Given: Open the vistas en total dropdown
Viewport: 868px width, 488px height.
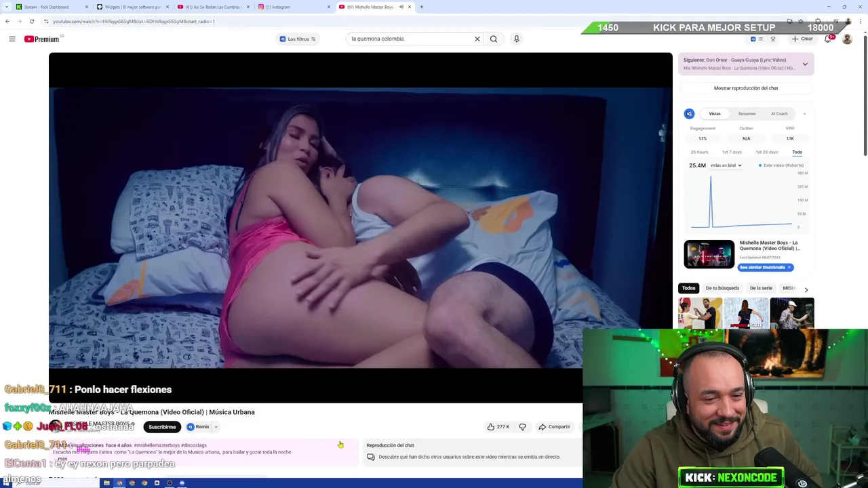Looking at the screenshot, I should 726,165.
